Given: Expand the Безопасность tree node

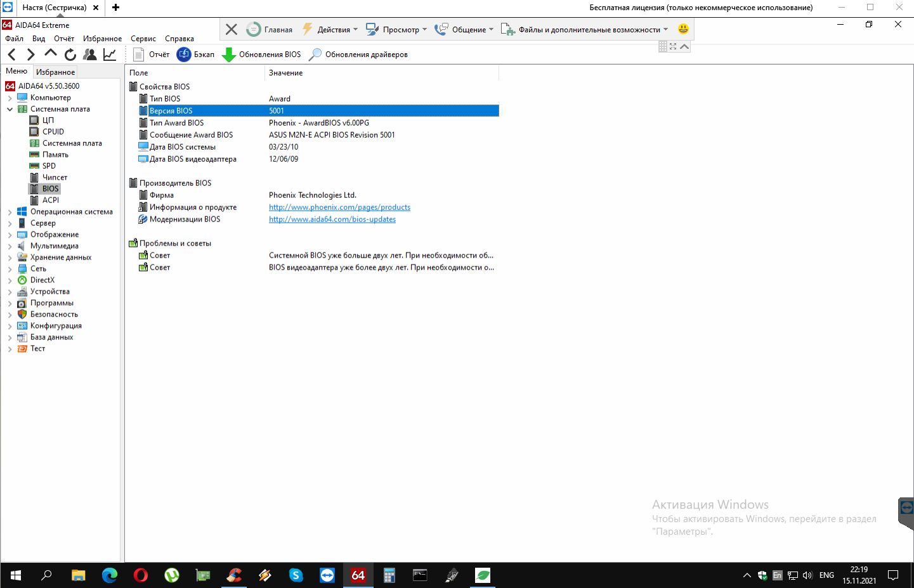Looking at the screenshot, I should click(x=10, y=315).
